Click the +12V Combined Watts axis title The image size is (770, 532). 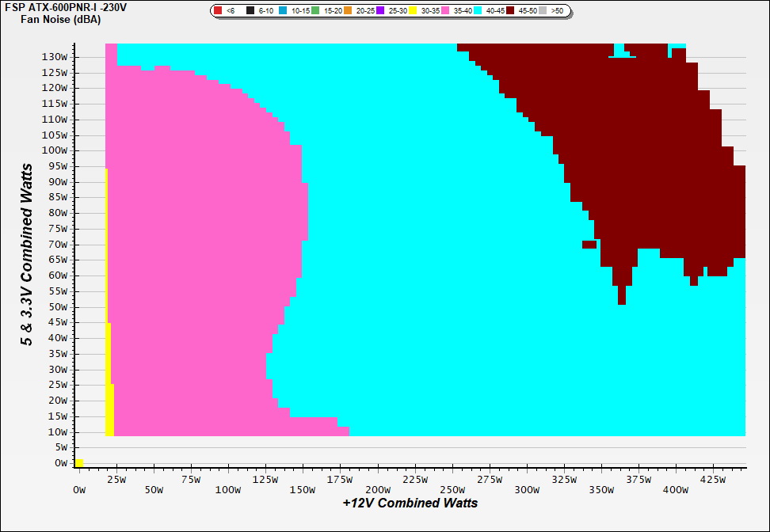tap(410, 503)
